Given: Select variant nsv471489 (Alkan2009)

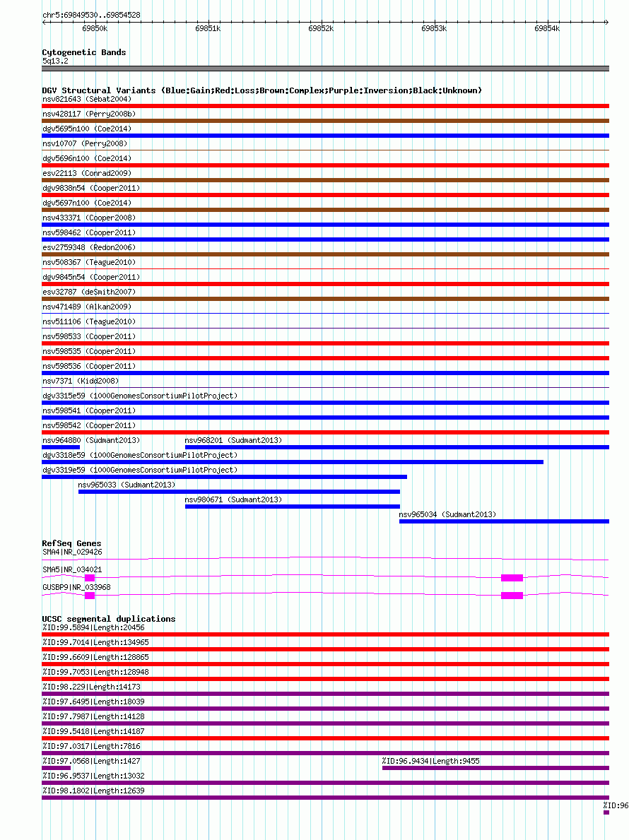Looking at the screenshot, I should pyautogui.click(x=87, y=307).
